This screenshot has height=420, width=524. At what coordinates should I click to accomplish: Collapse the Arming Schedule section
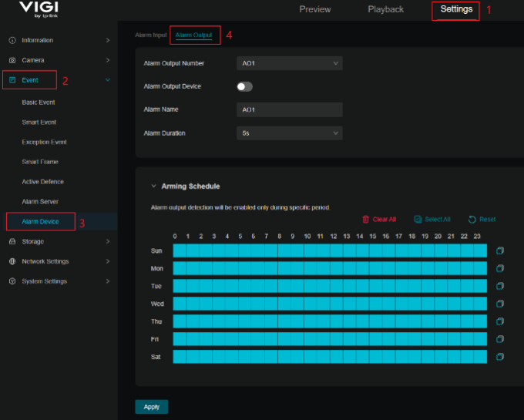coord(153,186)
